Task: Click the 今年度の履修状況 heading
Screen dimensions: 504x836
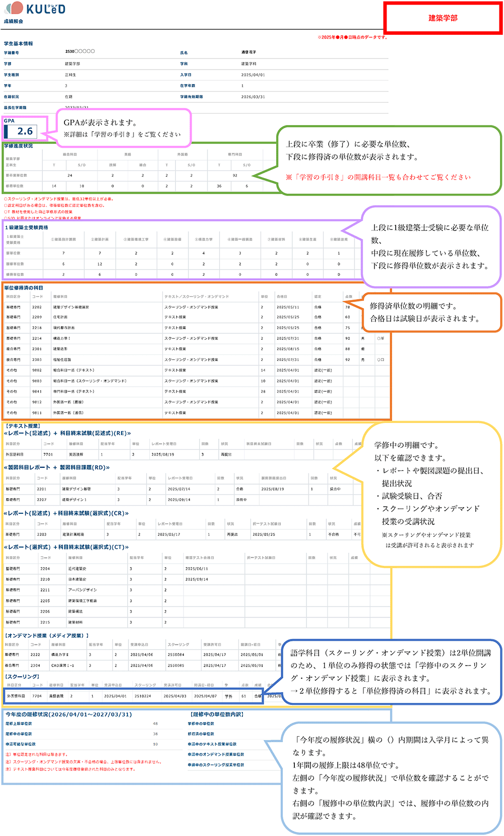Action: (x=69, y=714)
